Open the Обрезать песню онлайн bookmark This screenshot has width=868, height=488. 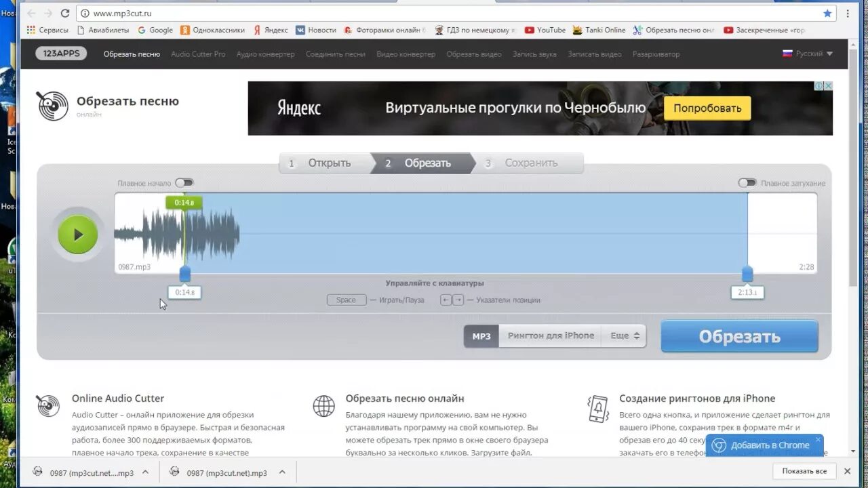[674, 30]
